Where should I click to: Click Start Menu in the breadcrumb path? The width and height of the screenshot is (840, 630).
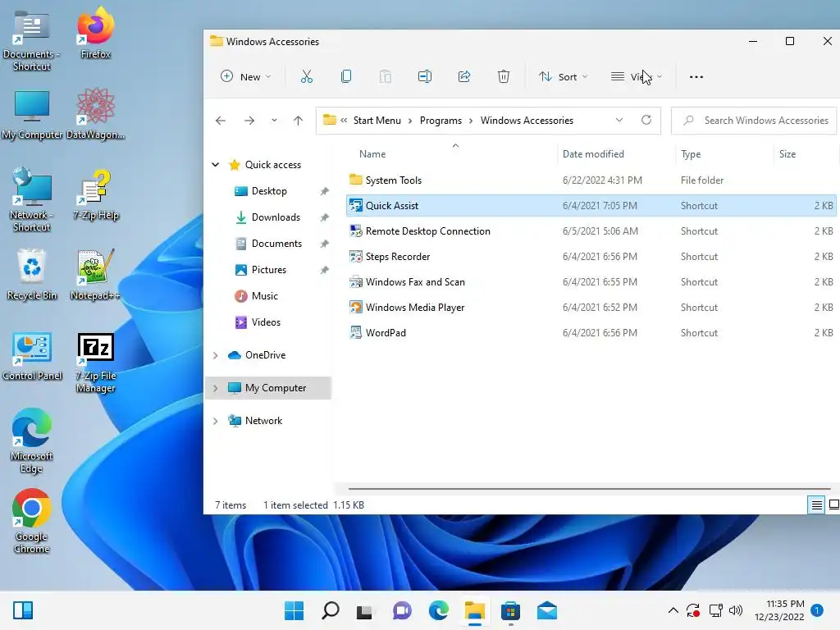tap(377, 121)
